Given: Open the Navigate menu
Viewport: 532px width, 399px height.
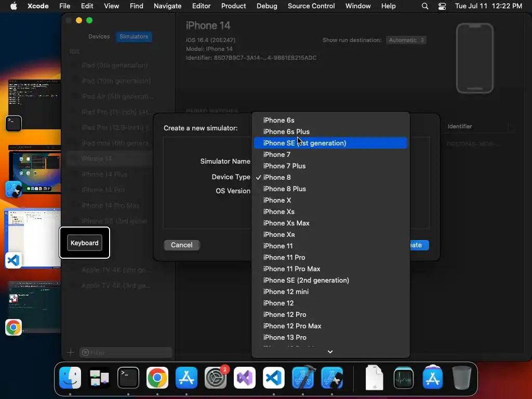Looking at the screenshot, I should pyautogui.click(x=168, y=6).
